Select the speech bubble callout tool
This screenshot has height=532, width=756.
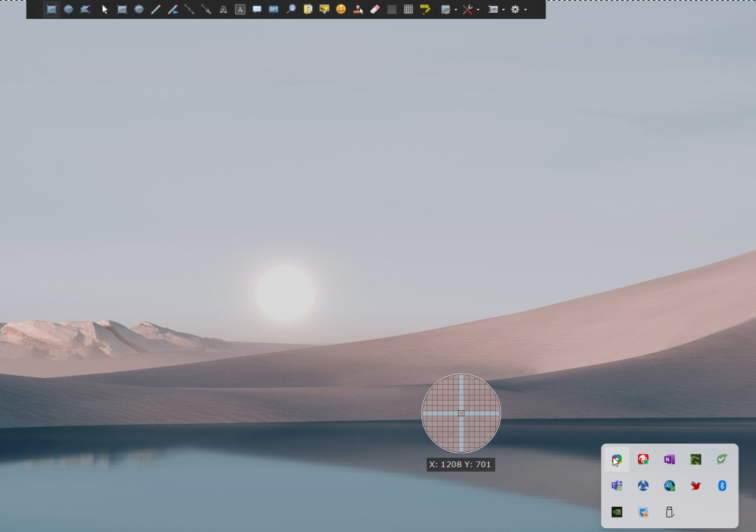[257, 9]
